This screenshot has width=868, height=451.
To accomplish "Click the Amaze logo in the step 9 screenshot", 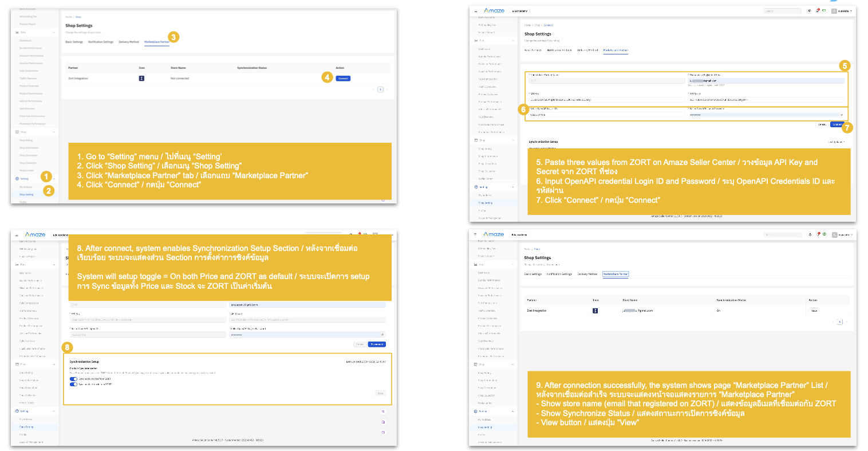I will tap(494, 234).
